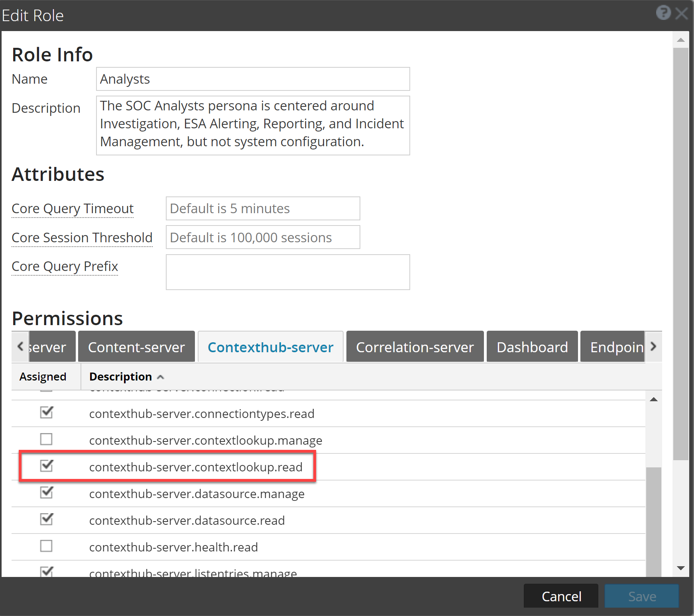Screen dimensions: 694x616
Task: Toggle contexthub-server.datasource.read checkbox
Action: 46,519
